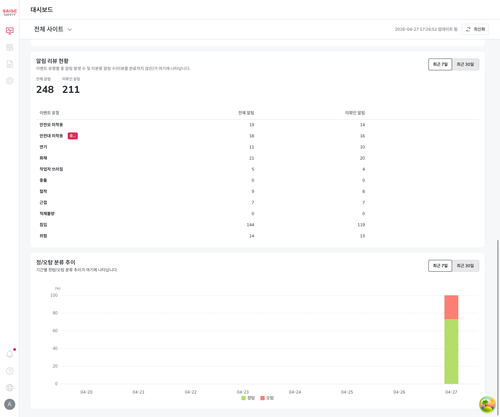
Task: Click the row with total value 144
Action: click(257, 225)
